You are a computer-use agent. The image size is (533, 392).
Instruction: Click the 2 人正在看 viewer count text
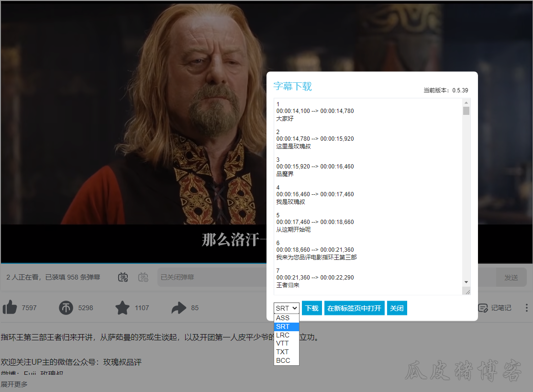(x=23, y=277)
